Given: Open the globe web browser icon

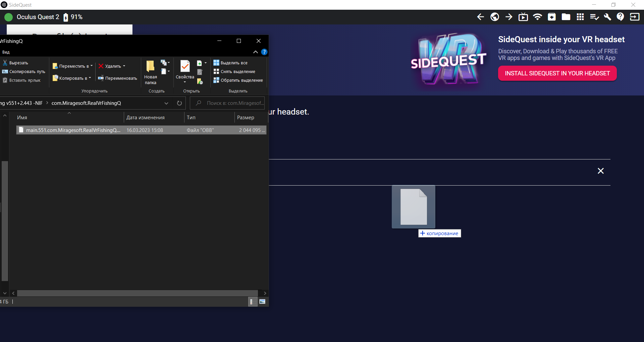Looking at the screenshot, I should point(495,17).
